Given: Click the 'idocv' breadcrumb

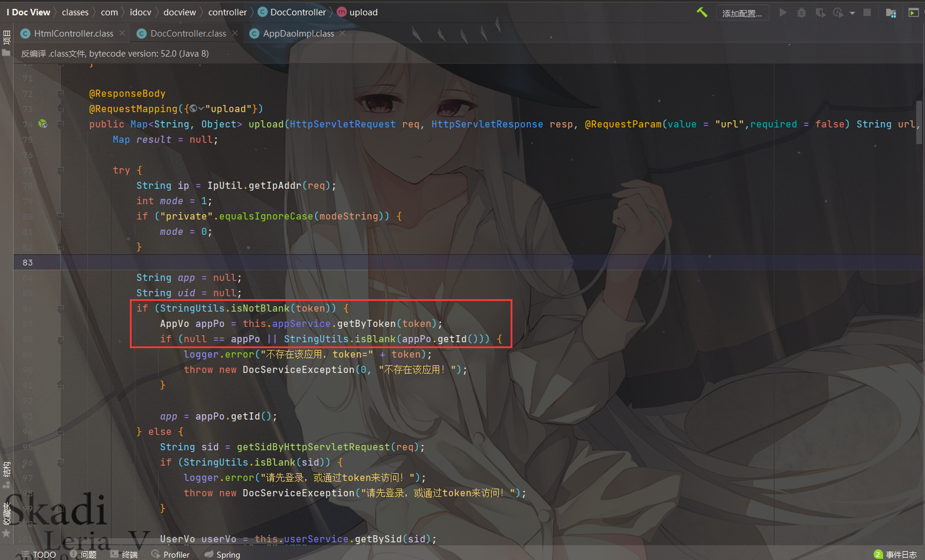Looking at the screenshot, I should click(140, 12).
